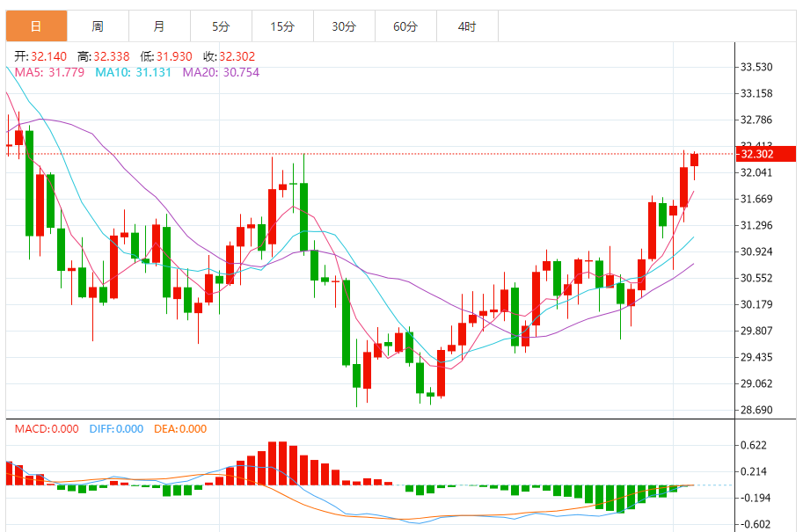Click the 32.786 price axis label
Image resolution: width=803 pixels, height=532 pixels.
[x=756, y=120]
